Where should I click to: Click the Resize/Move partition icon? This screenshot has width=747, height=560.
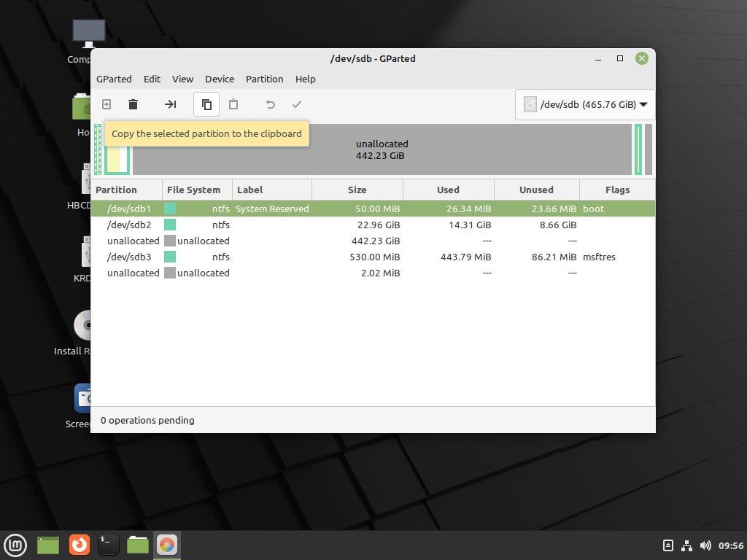click(170, 104)
